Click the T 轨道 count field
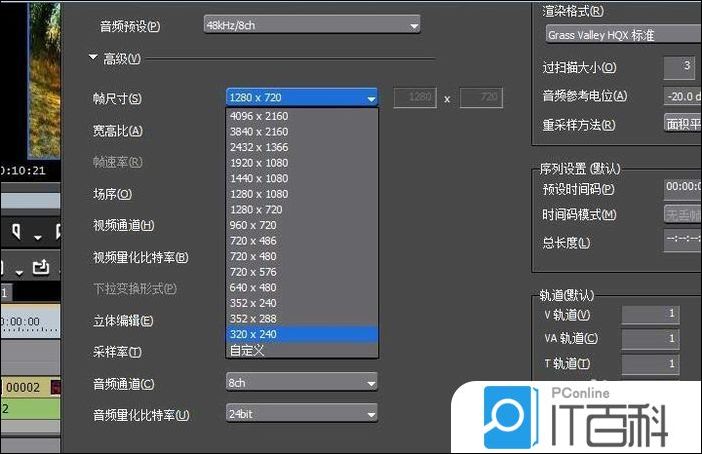The image size is (702, 454). (x=651, y=364)
